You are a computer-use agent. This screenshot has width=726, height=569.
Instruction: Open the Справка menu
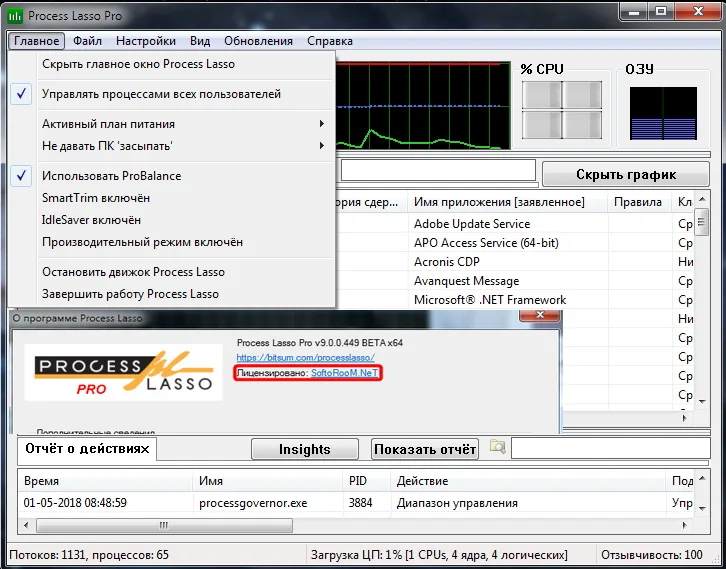point(330,41)
